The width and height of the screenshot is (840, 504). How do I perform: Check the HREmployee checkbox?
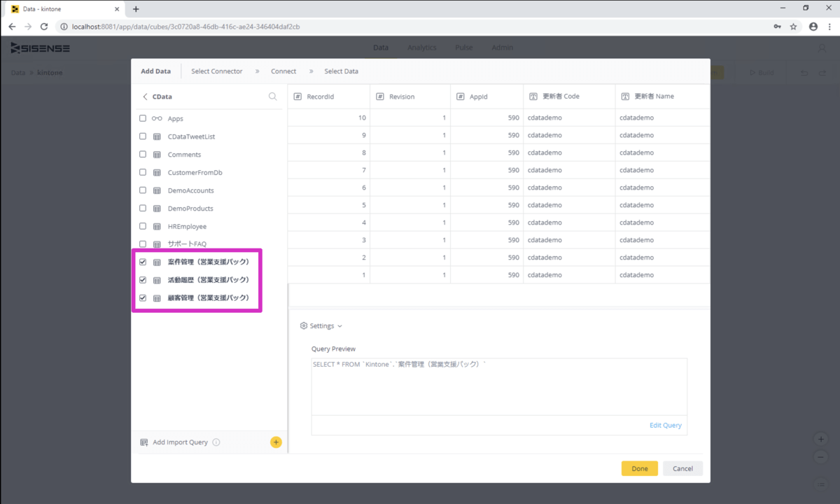pos(143,226)
